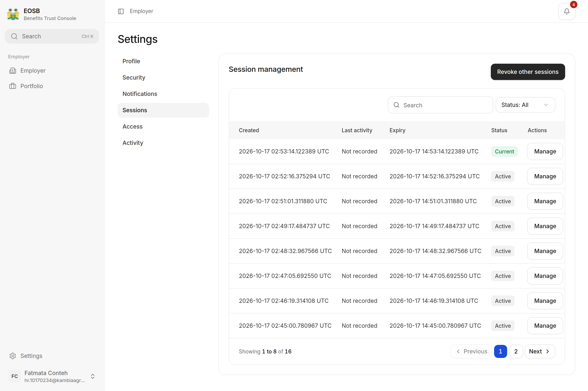Click the EOSB coat of arms logo
The image size is (588, 391).
pyautogui.click(x=13, y=14)
